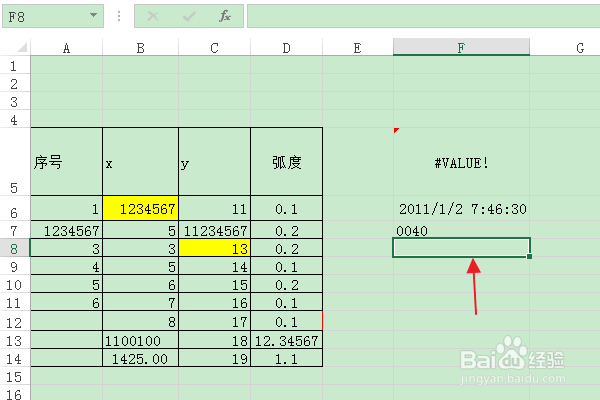The width and height of the screenshot is (600, 400).
Task: Click the formula bar options dots
Action: click(x=119, y=16)
